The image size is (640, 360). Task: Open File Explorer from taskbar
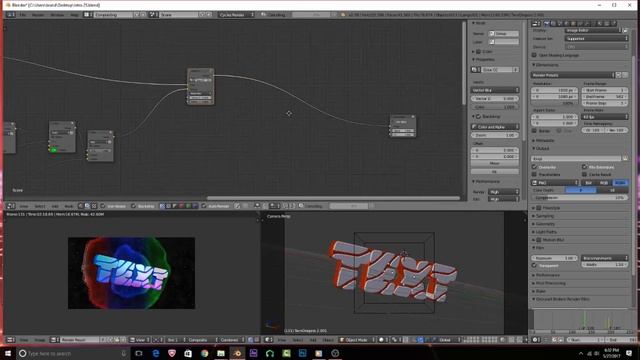(x=221, y=353)
